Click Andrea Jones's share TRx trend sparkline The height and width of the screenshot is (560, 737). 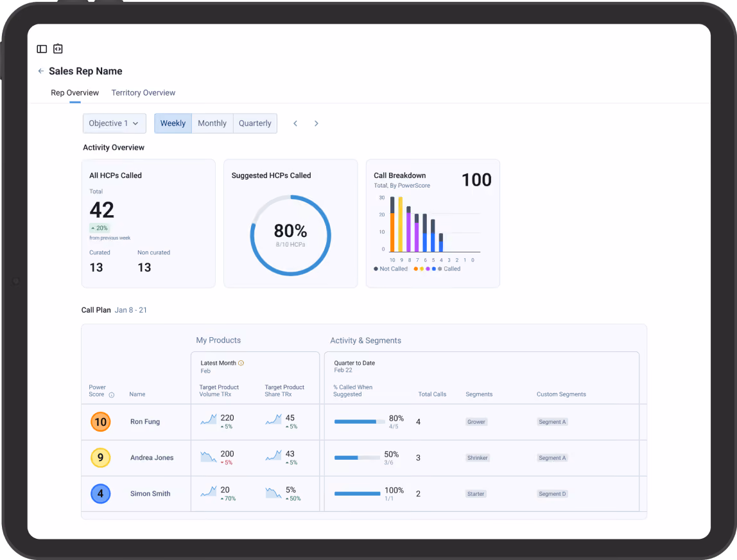point(273,455)
